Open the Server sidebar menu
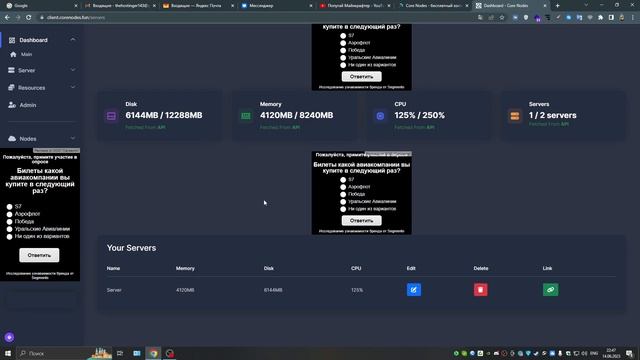 pos(27,70)
